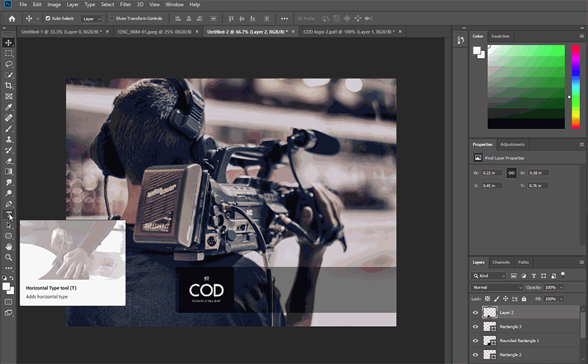Screen dimensions: 588x364
Task: Select the Eraser tool
Action: tap(8, 161)
